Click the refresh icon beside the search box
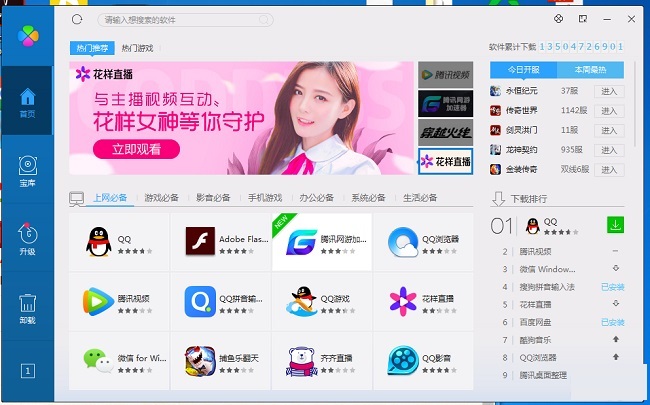This screenshot has height=405, width=650. point(78,19)
